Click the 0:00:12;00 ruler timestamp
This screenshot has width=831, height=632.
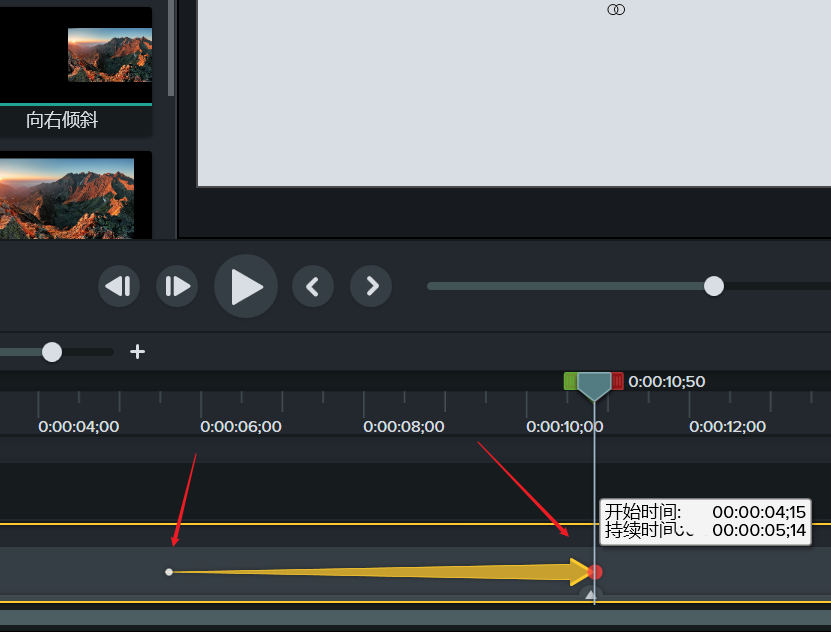click(727, 426)
